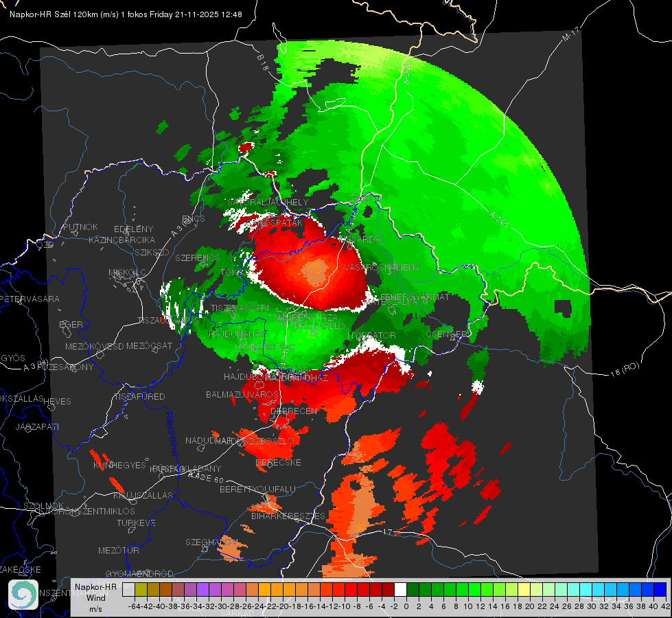The height and width of the screenshot is (618, 672).
Task: Click the DERECSKE city label
Action: [x=278, y=463]
